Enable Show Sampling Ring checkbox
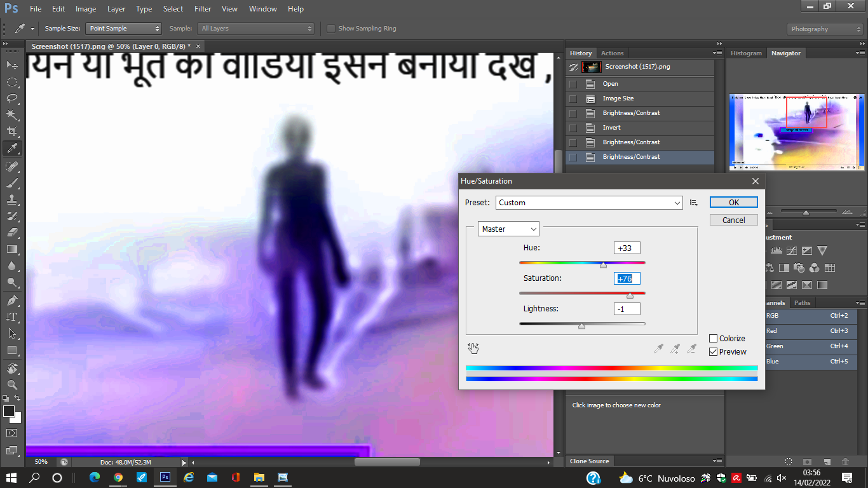This screenshot has height=488, width=868. tap(331, 29)
